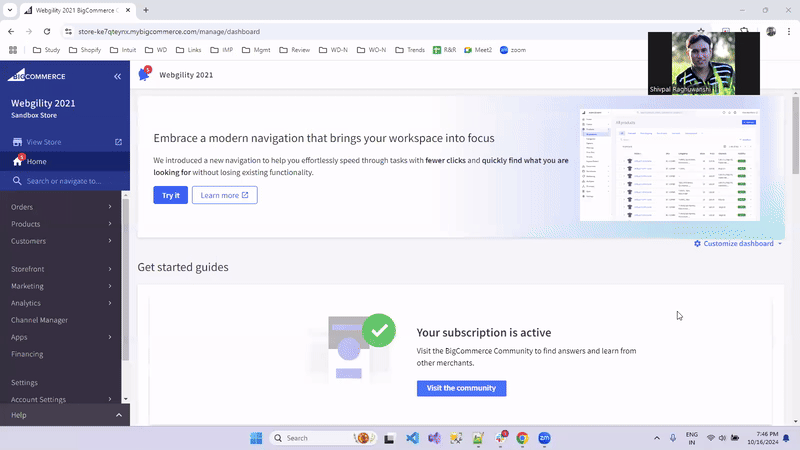Select Home in the sidebar
Viewport: 800px width, 450px height.
coord(36,161)
